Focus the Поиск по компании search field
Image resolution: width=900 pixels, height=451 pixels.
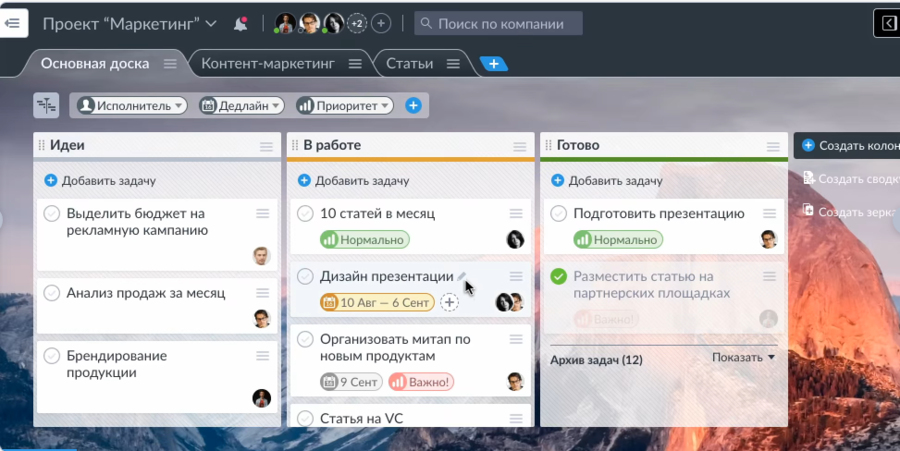(x=498, y=24)
